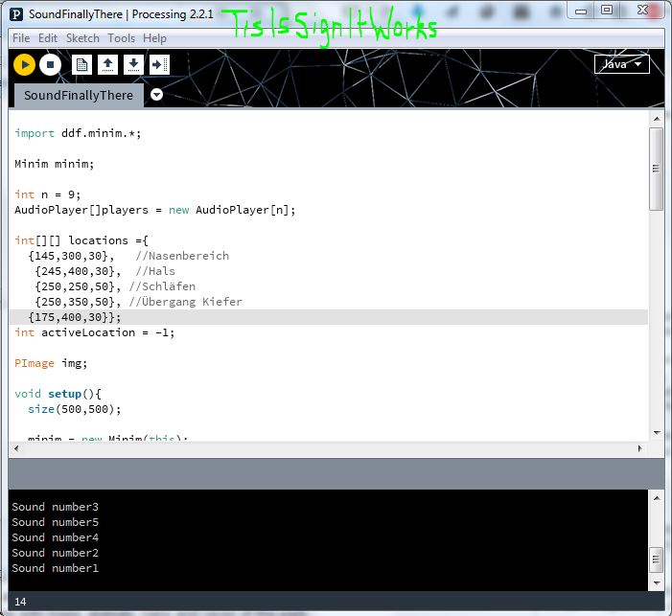Open the Java mode dropdown
672x616 pixels.
(621, 64)
